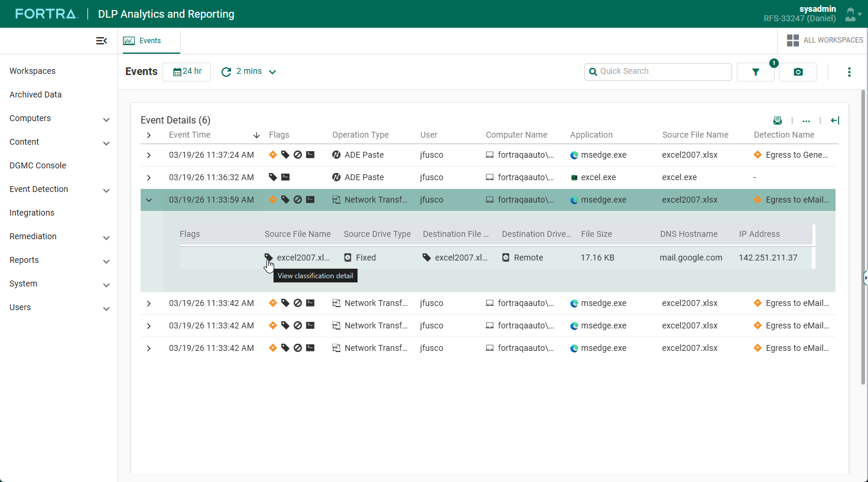The image size is (868, 482).
Task: Open Event Details ellipsis menu
Action: point(806,120)
